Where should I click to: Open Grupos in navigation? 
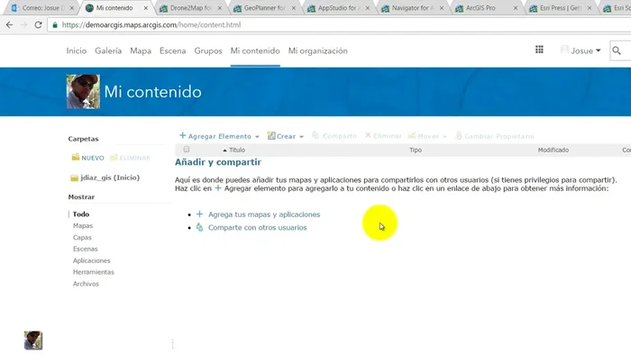click(x=208, y=50)
